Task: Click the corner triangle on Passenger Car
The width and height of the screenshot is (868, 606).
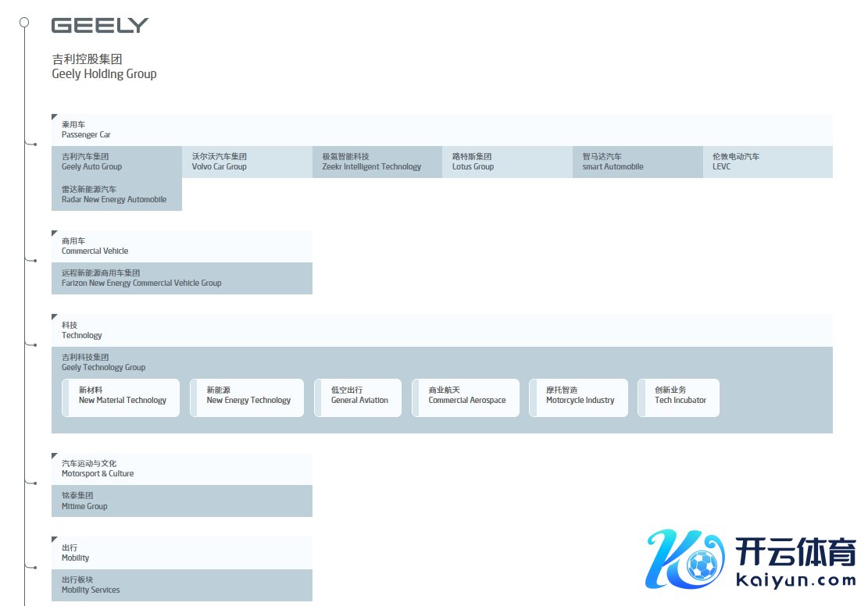Action: pos(54,116)
